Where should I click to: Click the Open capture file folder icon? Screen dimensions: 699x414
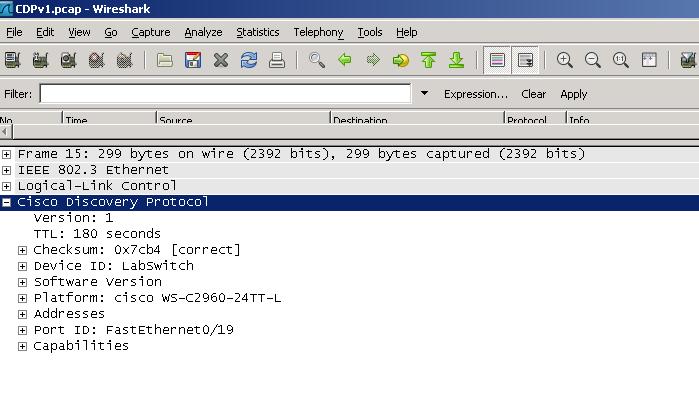(165, 61)
